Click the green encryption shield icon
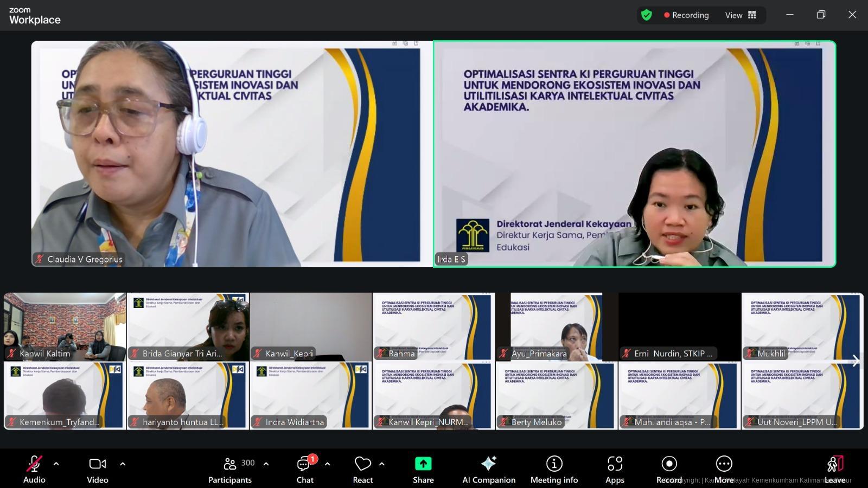 [x=646, y=15]
